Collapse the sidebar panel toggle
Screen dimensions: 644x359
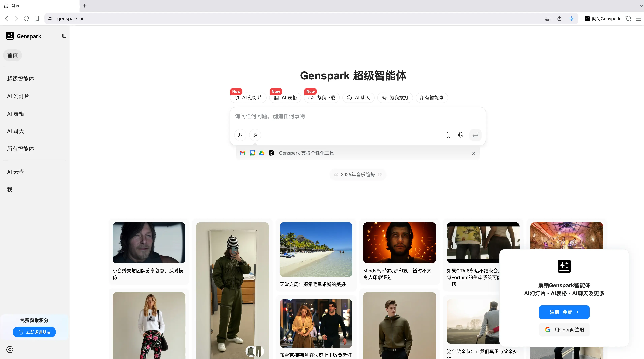pos(64,36)
